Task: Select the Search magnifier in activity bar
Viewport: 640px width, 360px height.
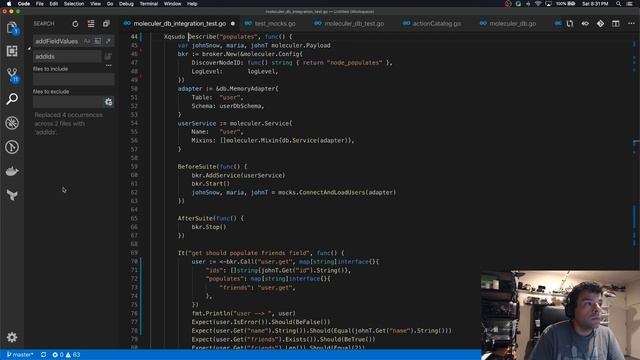Action: [12, 99]
